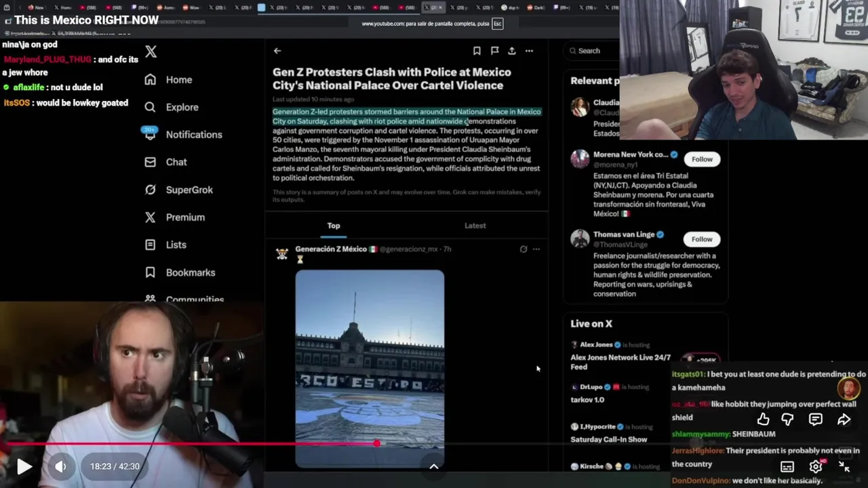This screenshot has height=488, width=868.
Task: Follow Morena New York account
Action: tap(702, 159)
